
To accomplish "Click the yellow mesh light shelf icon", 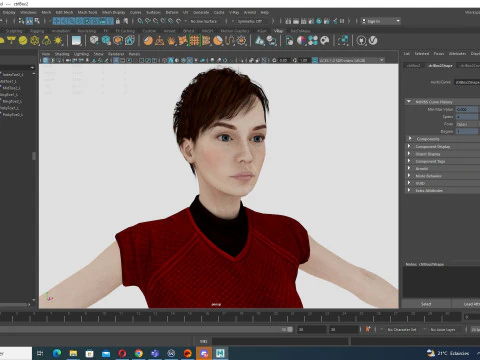I will (35, 41).
